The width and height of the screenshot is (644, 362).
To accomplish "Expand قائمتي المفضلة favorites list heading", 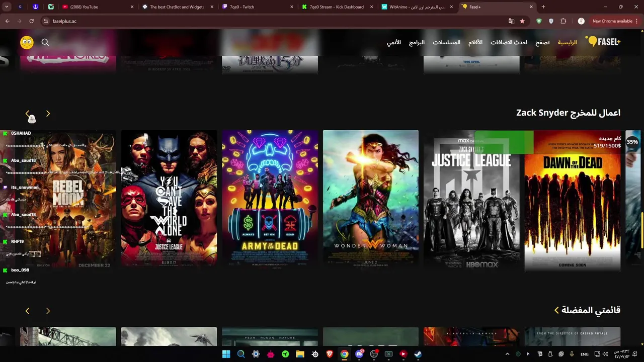I will (x=587, y=310).
